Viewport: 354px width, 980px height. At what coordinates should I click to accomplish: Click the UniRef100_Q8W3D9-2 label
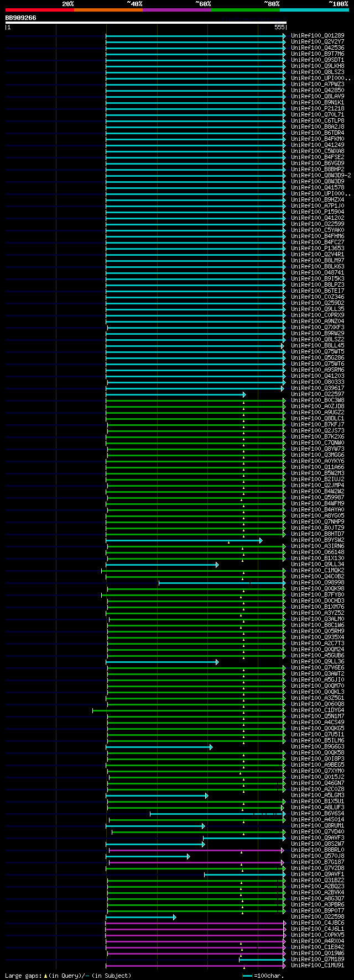tap(321, 175)
